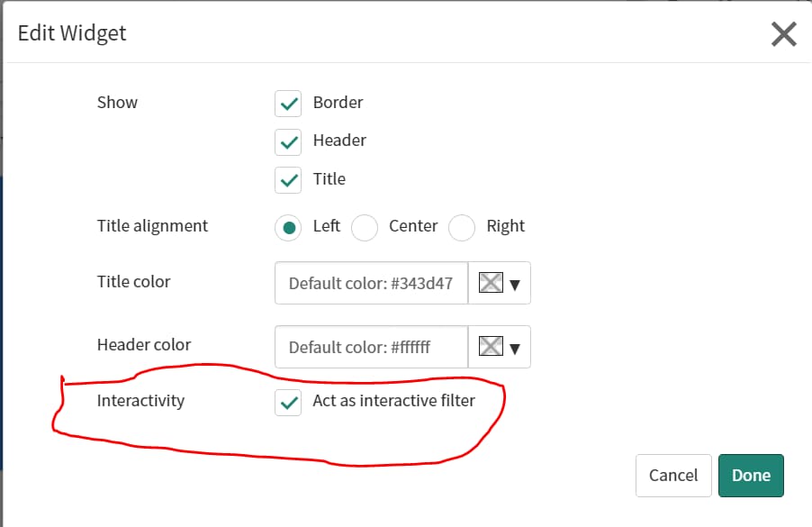The width and height of the screenshot is (812, 527).
Task: Click the Act as interactive filter label
Action: coord(393,401)
